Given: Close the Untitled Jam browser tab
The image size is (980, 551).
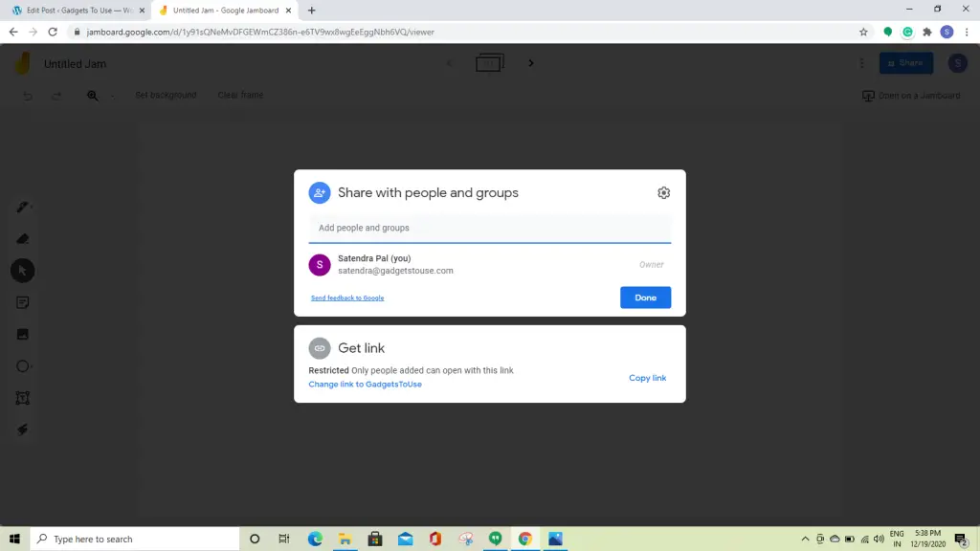Looking at the screenshot, I should [x=288, y=11].
